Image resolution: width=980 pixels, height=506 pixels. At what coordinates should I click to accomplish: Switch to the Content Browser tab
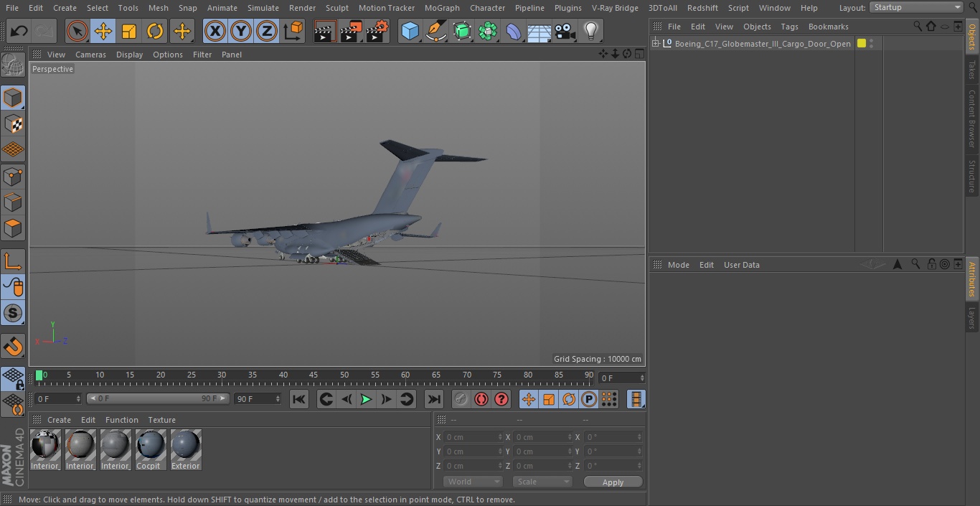click(x=972, y=118)
